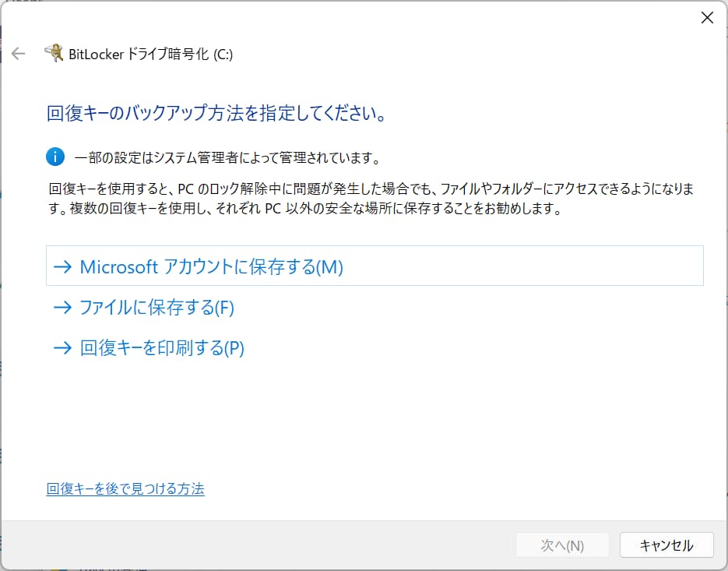Click the blue information icon
Viewport: 728px width, 571px height.
point(55,157)
